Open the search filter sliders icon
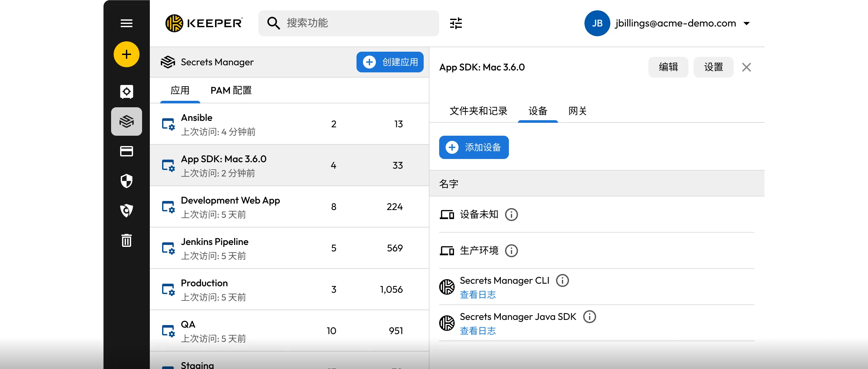 pyautogui.click(x=456, y=23)
